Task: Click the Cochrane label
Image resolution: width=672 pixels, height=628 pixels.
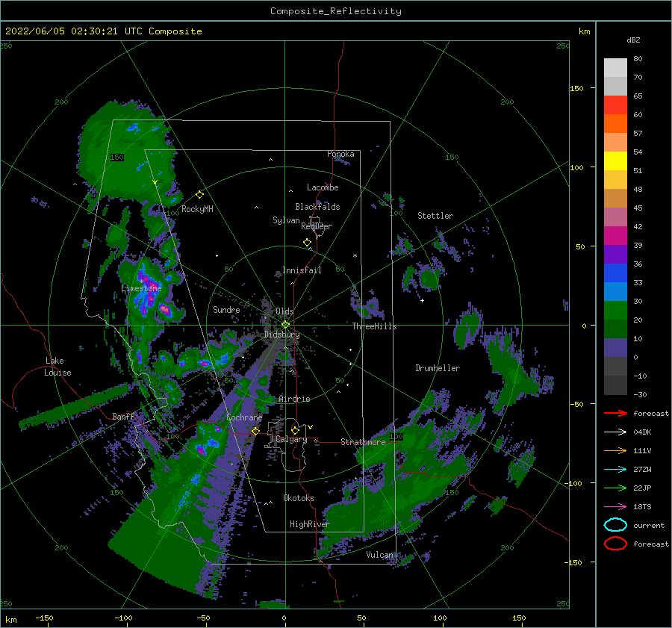Action: [244, 417]
